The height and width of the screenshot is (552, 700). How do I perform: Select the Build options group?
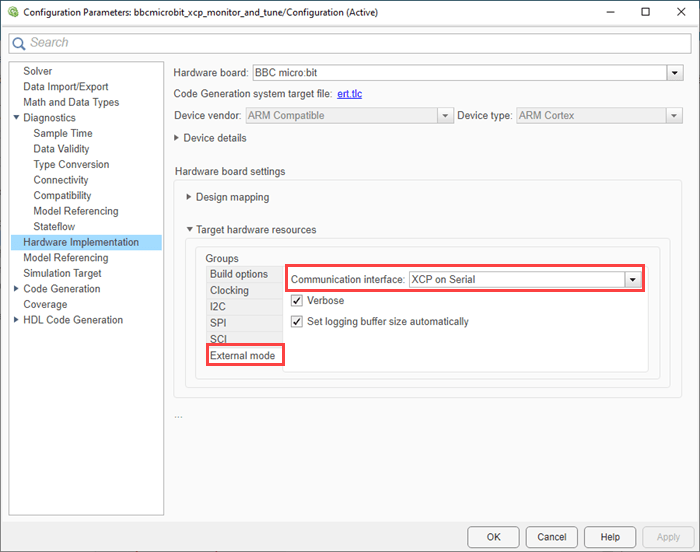[x=244, y=274]
